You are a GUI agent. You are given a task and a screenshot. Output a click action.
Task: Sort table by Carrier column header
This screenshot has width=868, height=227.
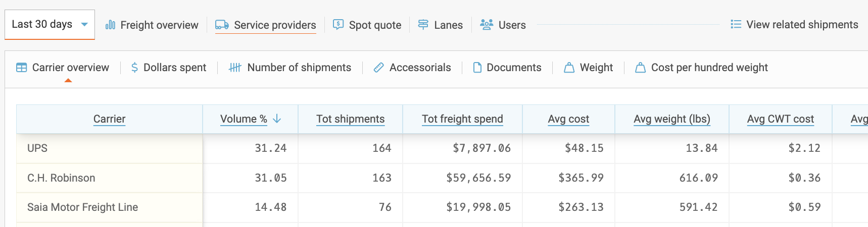109,119
